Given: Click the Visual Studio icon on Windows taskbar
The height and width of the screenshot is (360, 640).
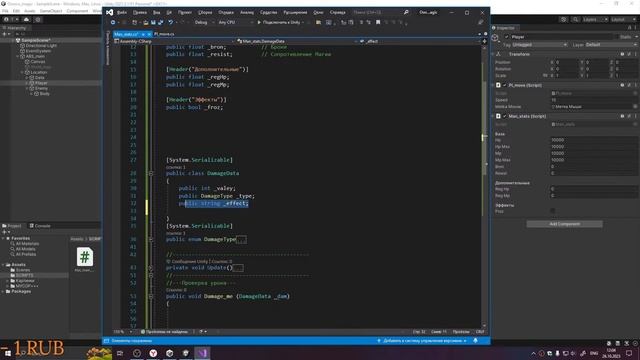Looking at the screenshot, I should (x=202, y=353).
